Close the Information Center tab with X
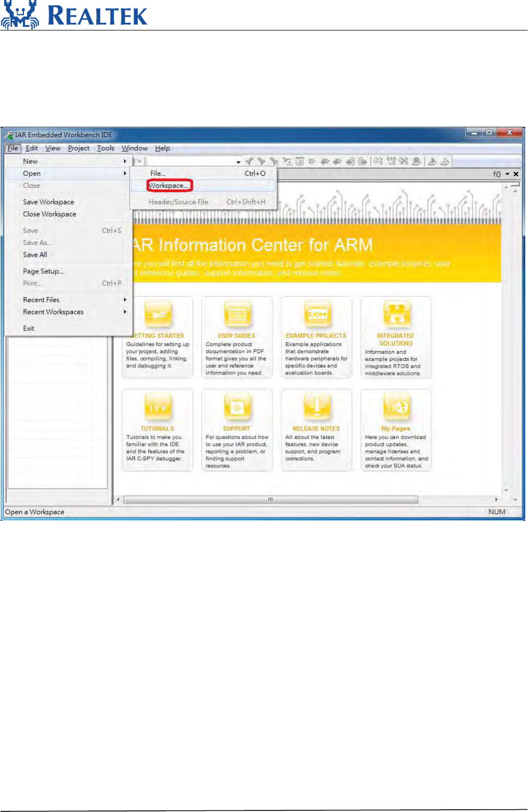The height and width of the screenshot is (812, 528). tap(516, 174)
